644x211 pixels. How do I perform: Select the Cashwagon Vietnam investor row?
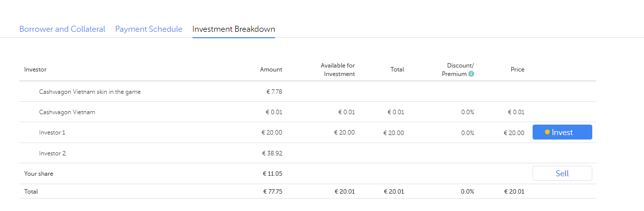[x=67, y=112]
